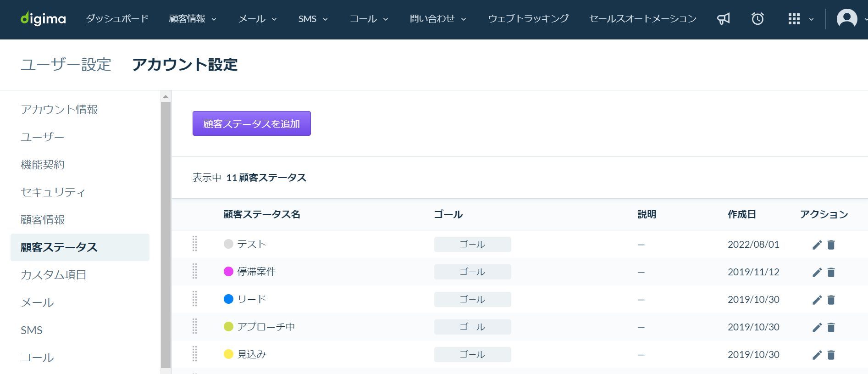Switch to the ユーザー設定 tab
The height and width of the screenshot is (374, 868).
pos(66,65)
